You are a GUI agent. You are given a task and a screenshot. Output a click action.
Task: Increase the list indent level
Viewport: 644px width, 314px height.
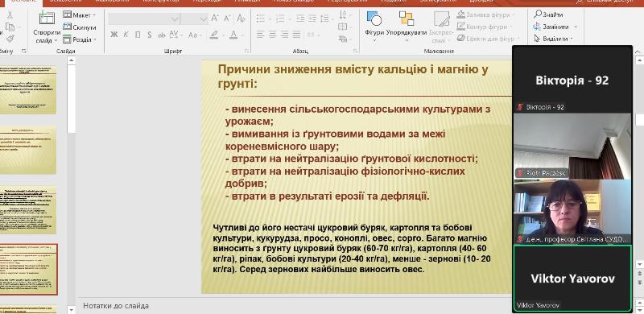coord(312,18)
